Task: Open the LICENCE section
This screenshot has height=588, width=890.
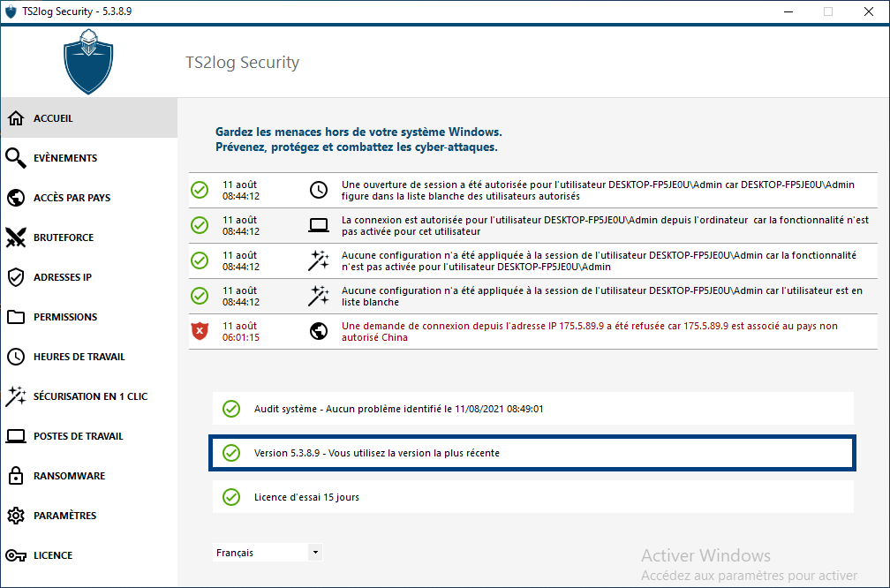Action: pyautogui.click(x=89, y=555)
